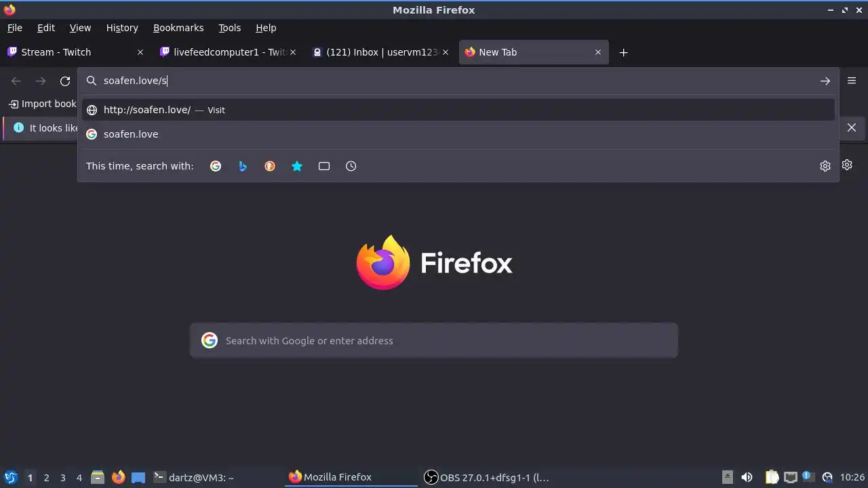The height and width of the screenshot is (488, 868).
Task: Click info icon in notification bar
Action: [x=18, y=127]
